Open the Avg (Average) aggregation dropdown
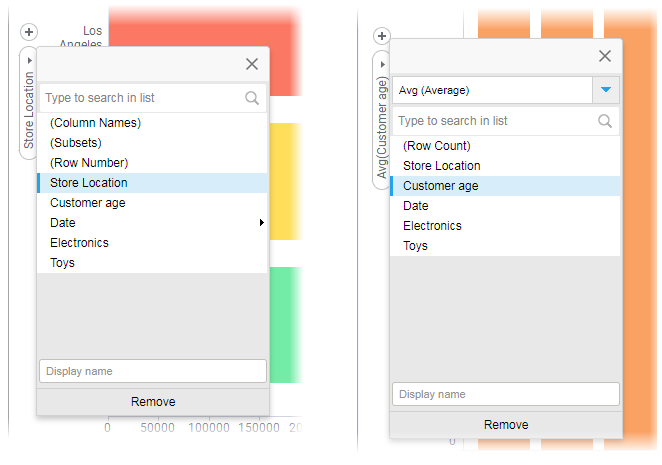Screen dimensions: 662x465 tap(605, 90)
